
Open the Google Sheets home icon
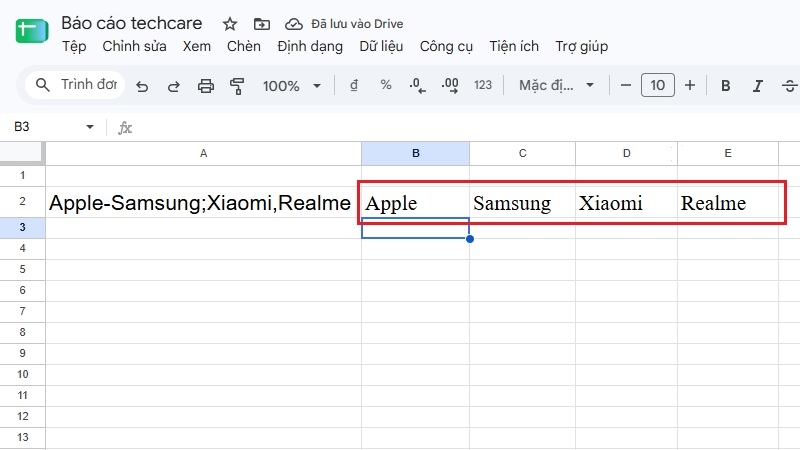tap(32, 31)
